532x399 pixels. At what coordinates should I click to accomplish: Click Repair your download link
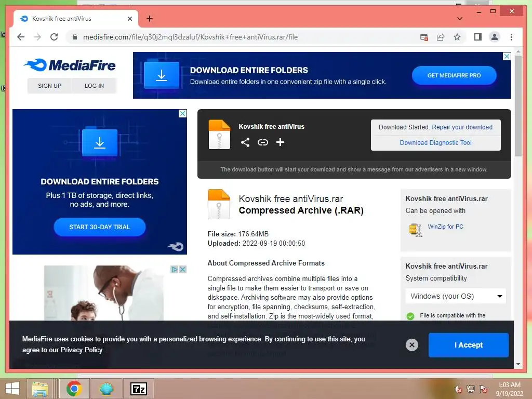coord(462,127)
